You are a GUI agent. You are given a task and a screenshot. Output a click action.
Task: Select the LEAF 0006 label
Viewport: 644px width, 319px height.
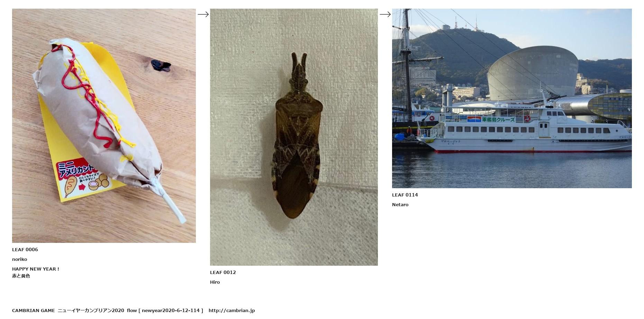(25, 249)
